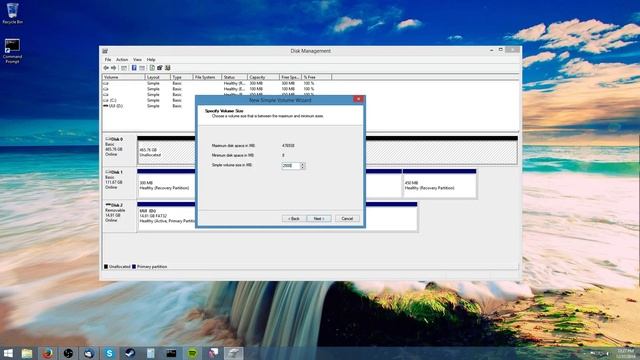Open Spotify from the taskbar
The image size is (640, 360).
(x=192, y=353)
